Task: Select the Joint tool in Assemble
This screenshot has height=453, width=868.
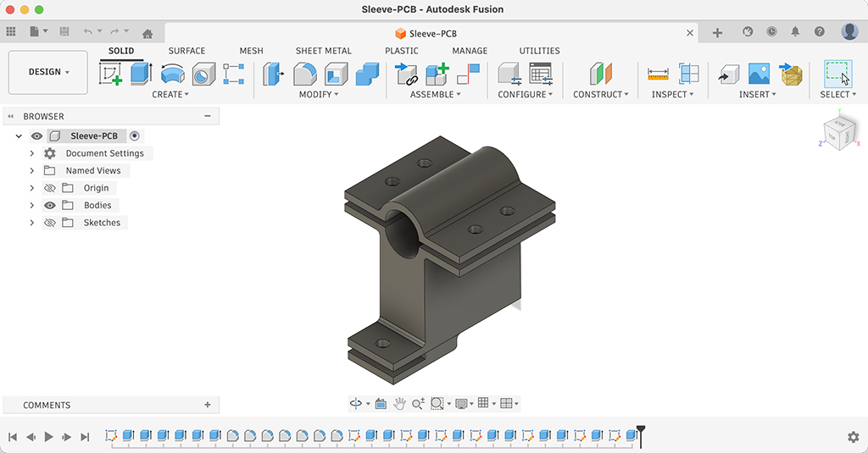Action: [x=468, y=74]
